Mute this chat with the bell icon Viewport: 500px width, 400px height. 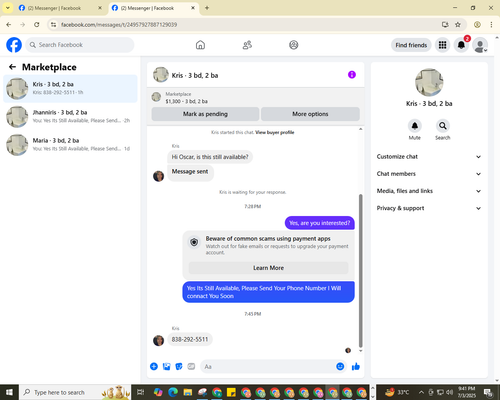coord(415,126)
